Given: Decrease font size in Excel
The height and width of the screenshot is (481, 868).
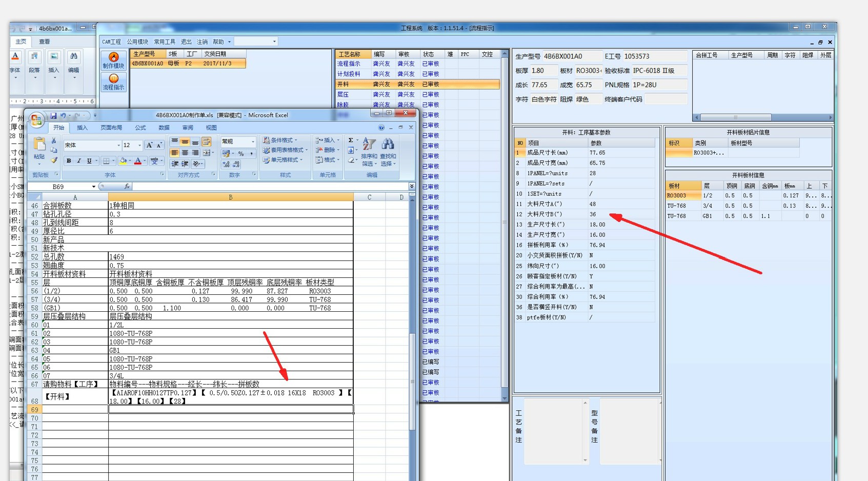Looking at the screenshot, I should tap(159, 145).
